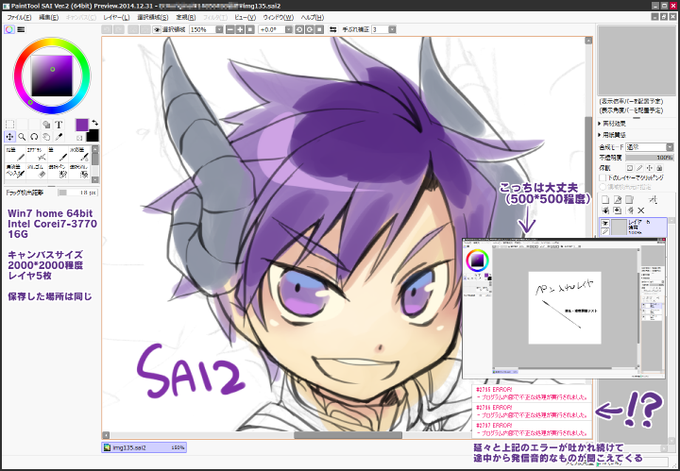
Task: Pick a shade in saturation square
Action: click(x=52, y=75)
